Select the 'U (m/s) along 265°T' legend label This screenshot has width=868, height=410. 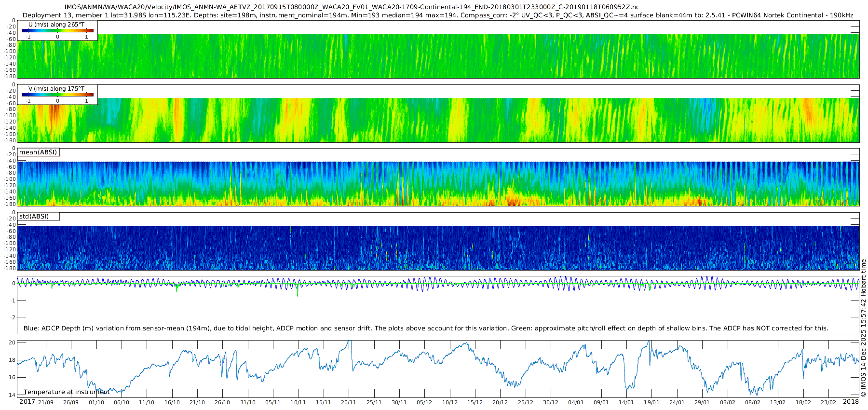pyautogui.click(x=56, y=24)
